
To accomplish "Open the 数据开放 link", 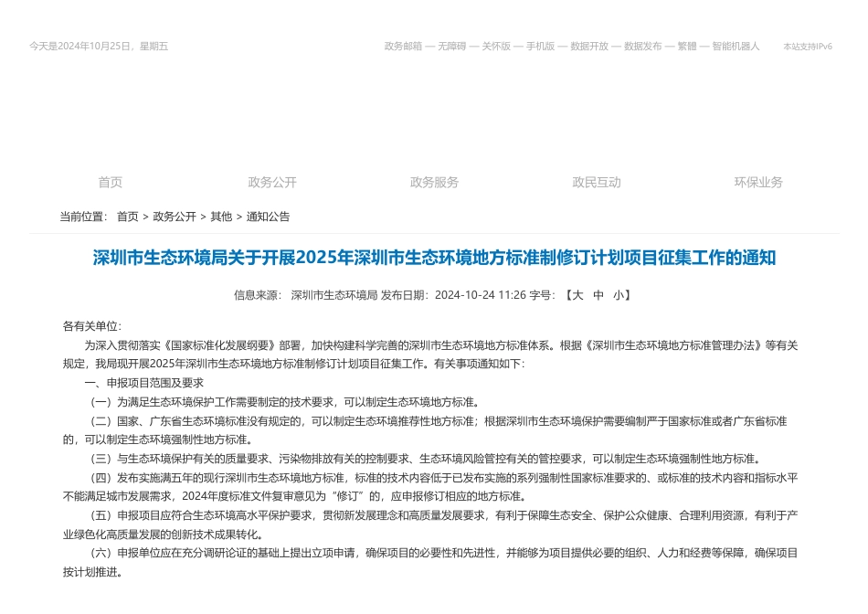I will click(x=589, y=47).
